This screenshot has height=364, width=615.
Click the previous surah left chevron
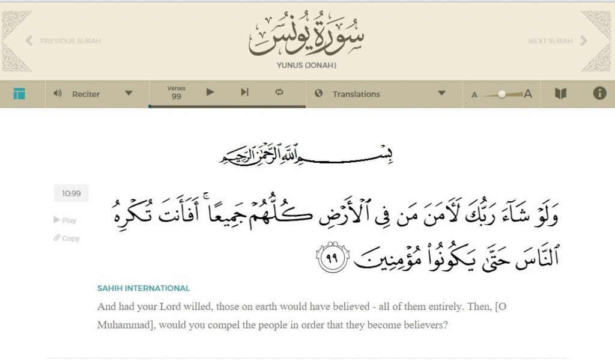pyautogui.click(x=29, y=41)
